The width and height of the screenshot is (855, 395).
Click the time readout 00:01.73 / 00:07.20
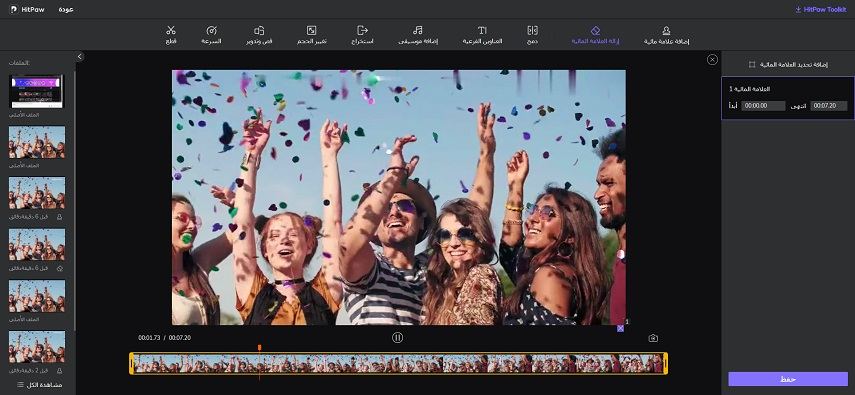pyautogui.click(x=164, y=338)
